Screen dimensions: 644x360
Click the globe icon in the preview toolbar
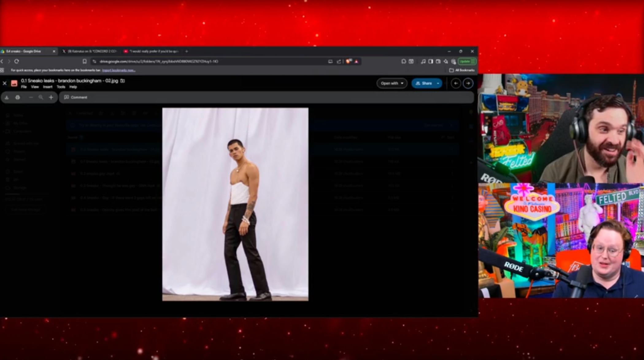click(x=17, y=97)
